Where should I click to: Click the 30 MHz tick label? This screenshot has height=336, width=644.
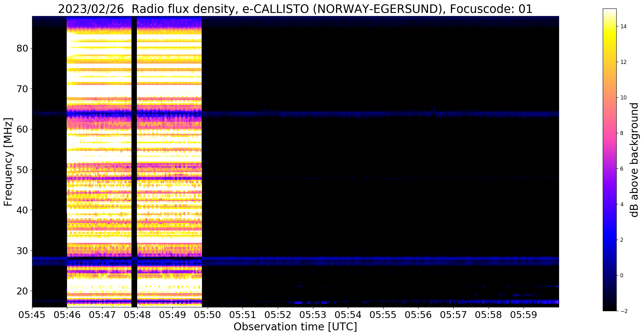(x=22, y=251)
